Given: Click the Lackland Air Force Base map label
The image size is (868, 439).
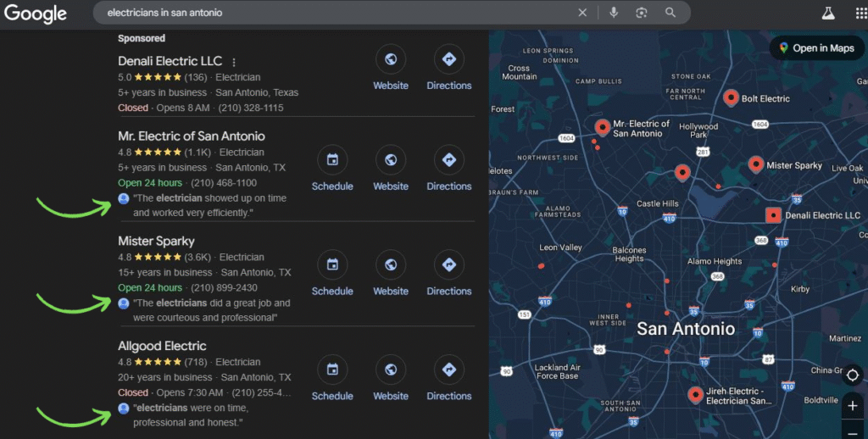Looking at the screenshot, I should pos(558,371).
